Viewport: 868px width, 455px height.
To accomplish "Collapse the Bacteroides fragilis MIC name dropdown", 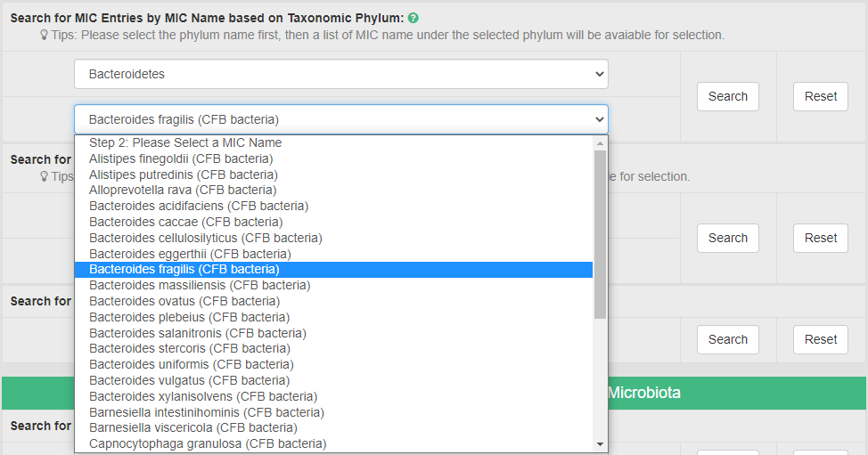I will pyautogui.click(x=340, y=119).
